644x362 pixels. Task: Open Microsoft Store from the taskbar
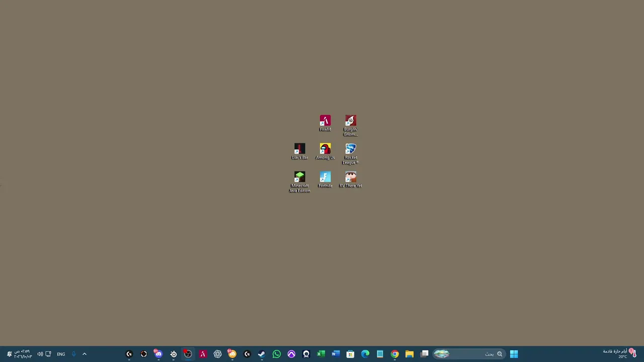(350, 354)
